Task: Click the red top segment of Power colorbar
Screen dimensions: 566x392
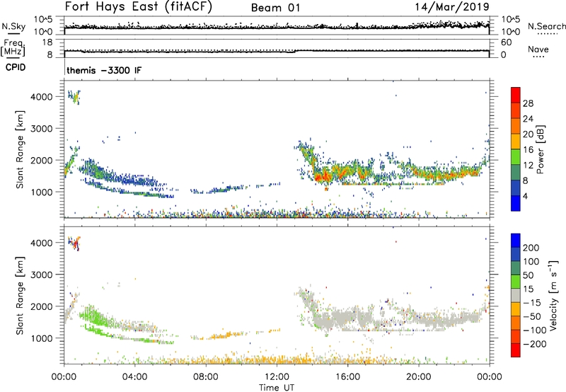Action: point(516,95)
